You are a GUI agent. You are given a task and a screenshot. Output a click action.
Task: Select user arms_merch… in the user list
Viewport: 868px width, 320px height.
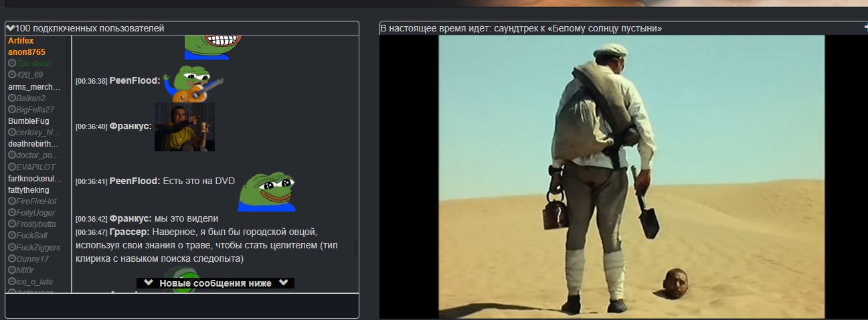pos(34,87)
